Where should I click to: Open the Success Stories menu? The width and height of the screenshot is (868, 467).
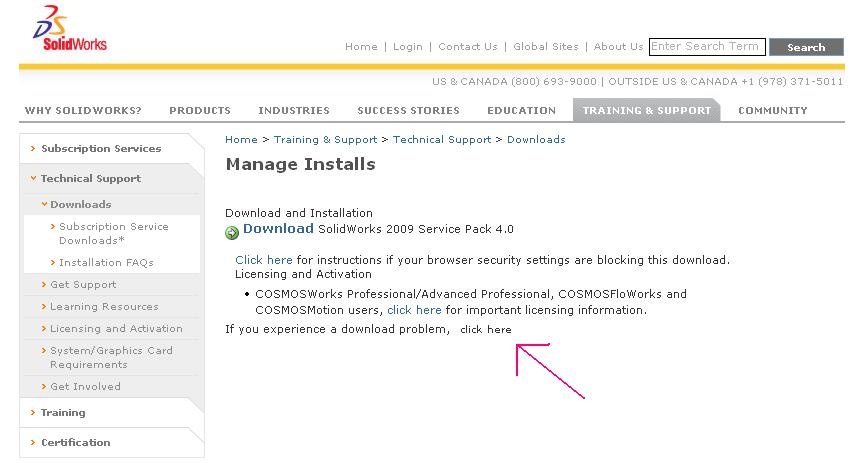[x=409, y=111]
